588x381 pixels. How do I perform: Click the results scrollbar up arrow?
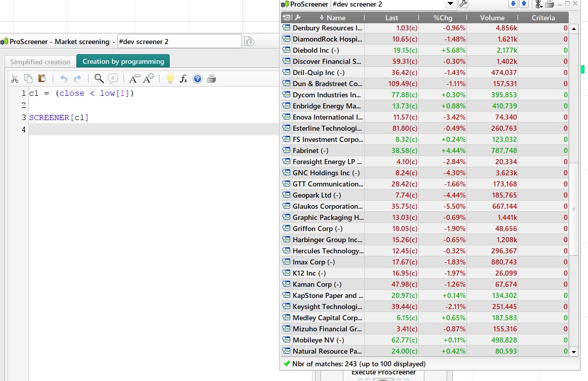pos(574,29)
